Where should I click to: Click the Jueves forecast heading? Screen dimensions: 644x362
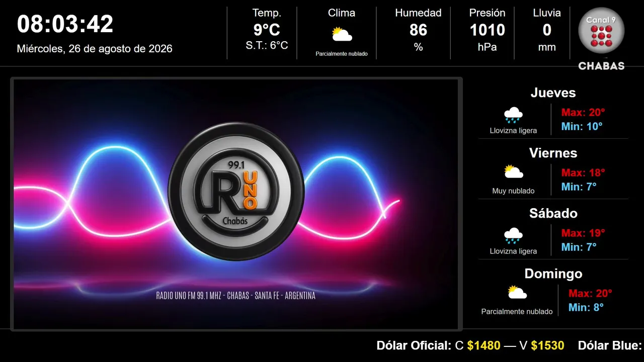[x=553, y=93]
